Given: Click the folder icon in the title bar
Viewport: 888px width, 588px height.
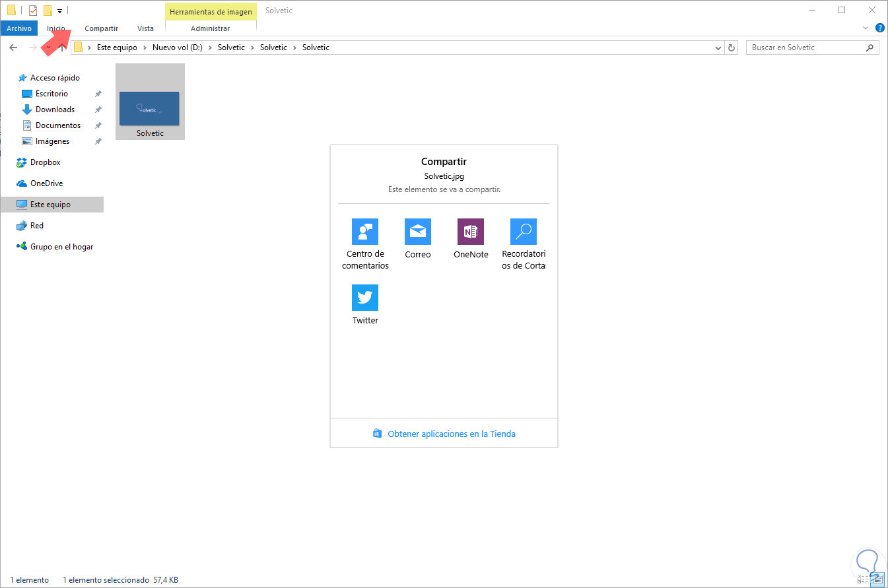Looking at the screenshot, I should click(11, 10).
